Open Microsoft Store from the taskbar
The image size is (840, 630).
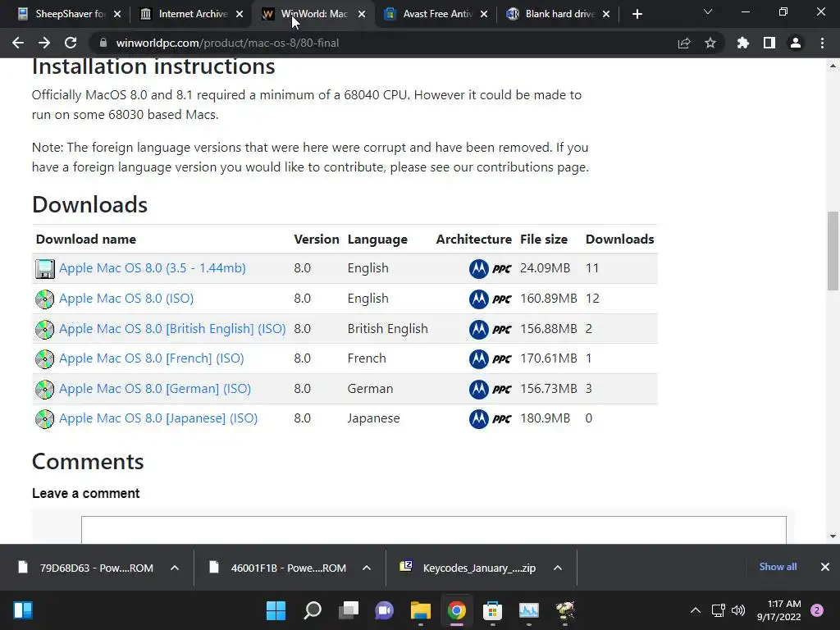[x=492, y=610]
